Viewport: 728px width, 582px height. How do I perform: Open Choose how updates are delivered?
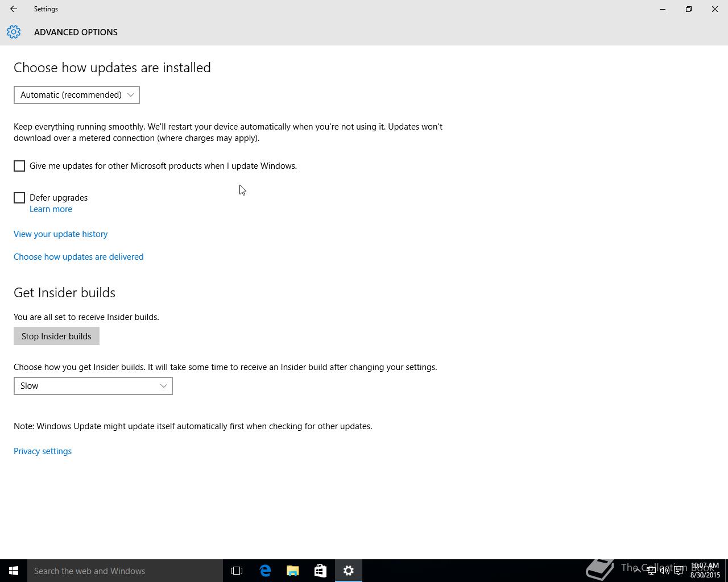(x=78, y=257)
